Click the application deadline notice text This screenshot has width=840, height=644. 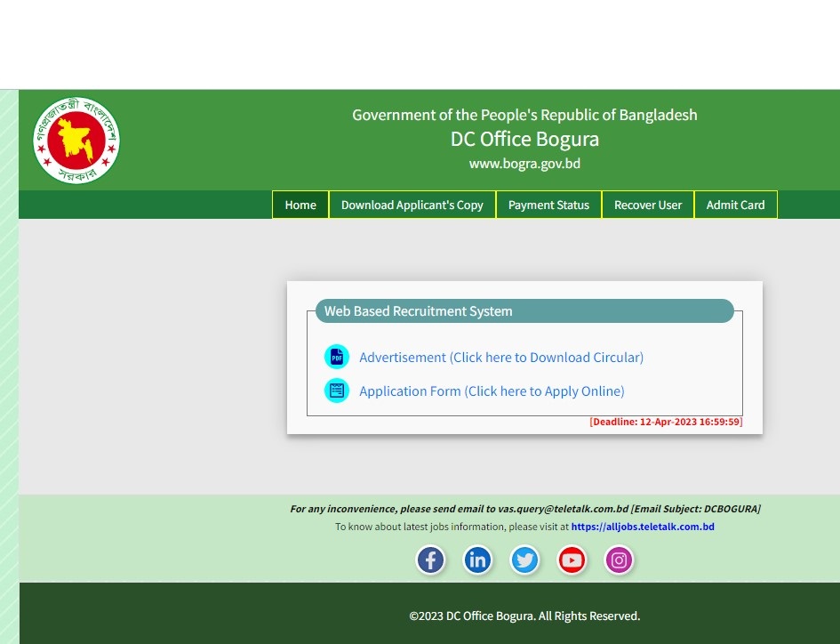(666, 422)
